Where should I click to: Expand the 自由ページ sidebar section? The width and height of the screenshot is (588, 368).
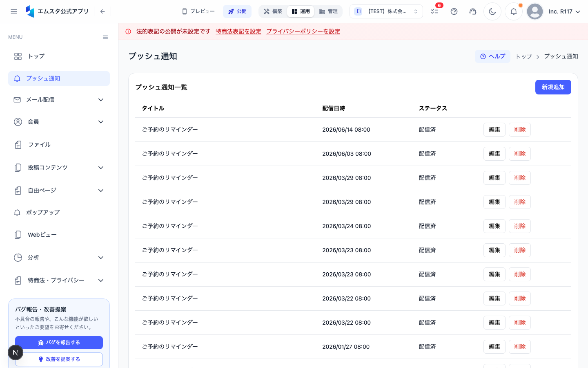click(x=59, y=191)
